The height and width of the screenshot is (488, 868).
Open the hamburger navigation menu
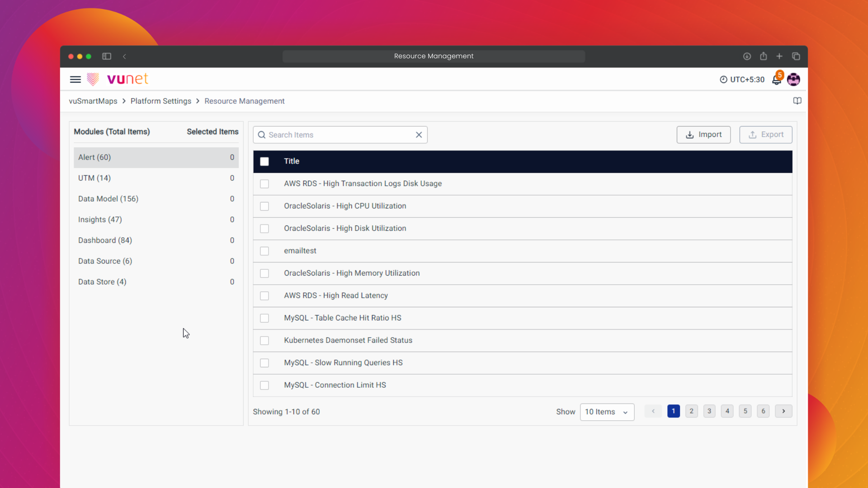[x=75, y=80]
